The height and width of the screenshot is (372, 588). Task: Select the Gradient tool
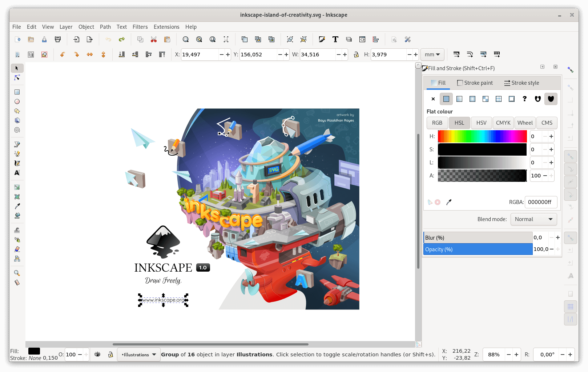click(x=17, y=187)
